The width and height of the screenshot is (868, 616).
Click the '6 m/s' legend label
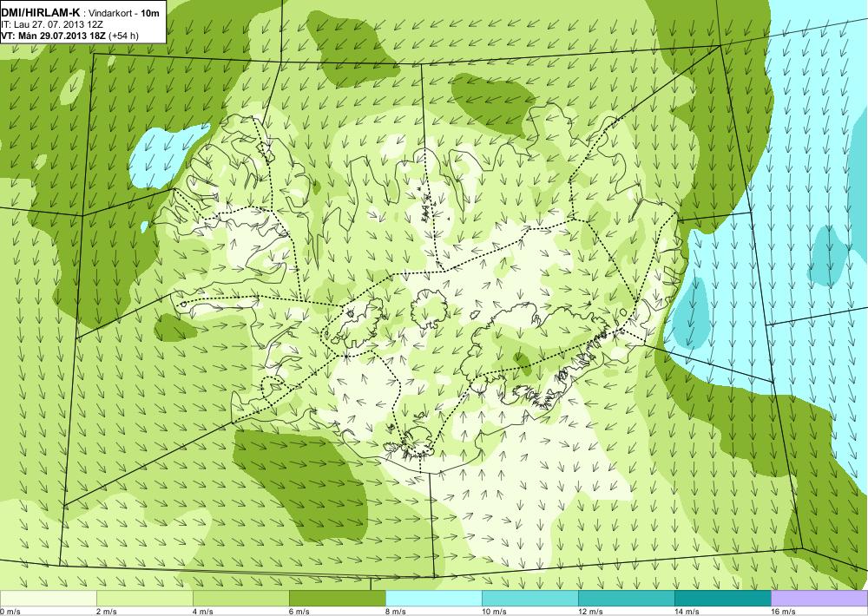tap(299, 612)
